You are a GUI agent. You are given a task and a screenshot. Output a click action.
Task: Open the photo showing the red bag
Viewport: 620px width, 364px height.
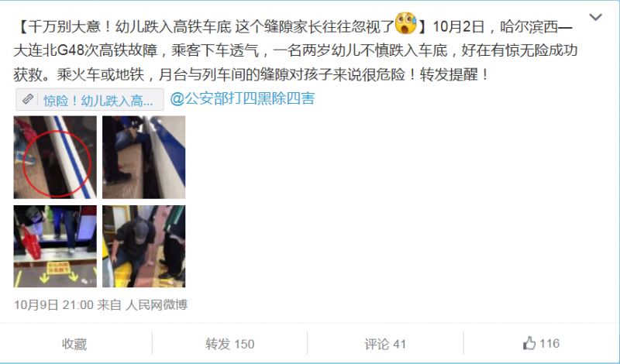[x=55, y=246]
